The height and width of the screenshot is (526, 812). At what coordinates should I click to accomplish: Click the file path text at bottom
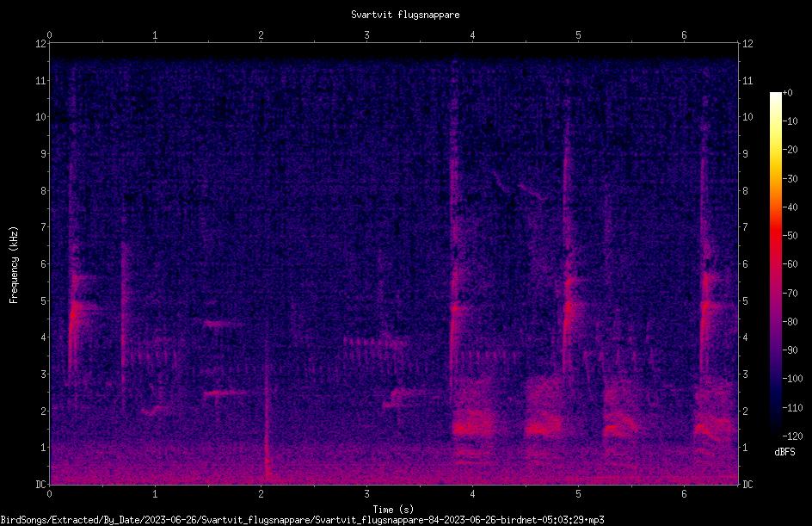tap(302, 520)
